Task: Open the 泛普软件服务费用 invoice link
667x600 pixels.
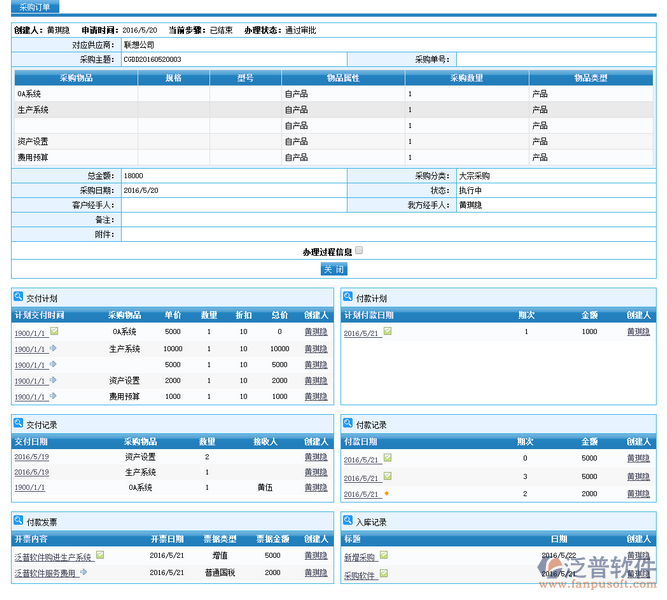Action: coord(45,573)
